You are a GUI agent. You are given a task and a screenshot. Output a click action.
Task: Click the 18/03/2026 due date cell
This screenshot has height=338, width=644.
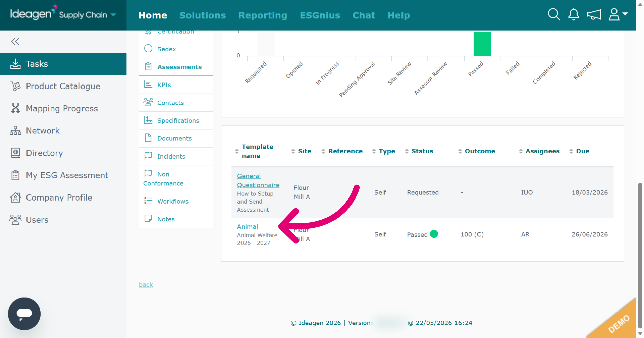point(590,192)
